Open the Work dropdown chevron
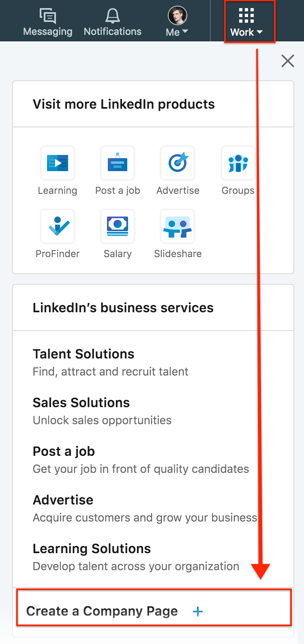The height and width of the screenshot is (644, 304). 259,32
